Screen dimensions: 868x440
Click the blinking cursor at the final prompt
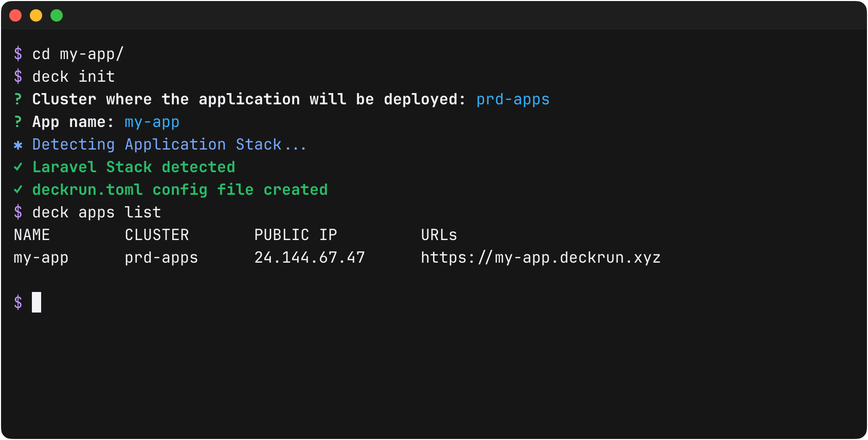click(37, 302)
